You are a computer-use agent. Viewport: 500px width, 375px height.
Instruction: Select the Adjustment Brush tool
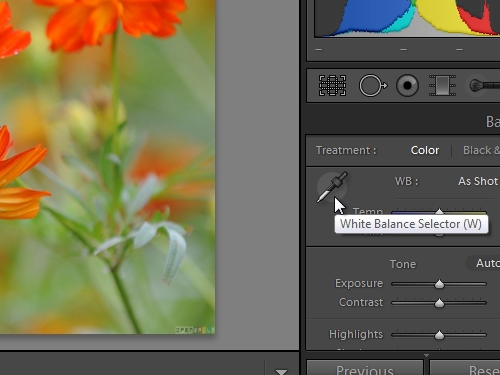484,86
